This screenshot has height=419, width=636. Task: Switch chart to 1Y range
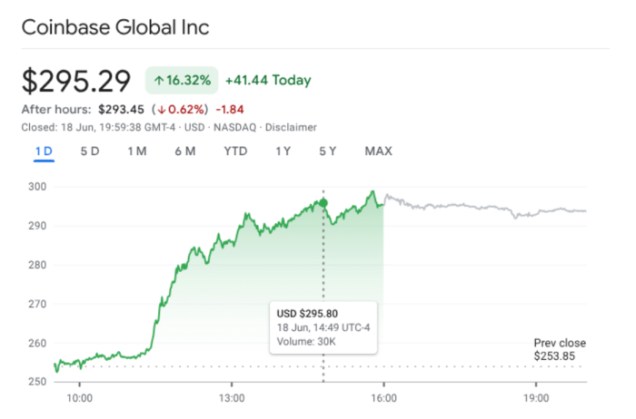pyautogui.click(x=284, y=151)
